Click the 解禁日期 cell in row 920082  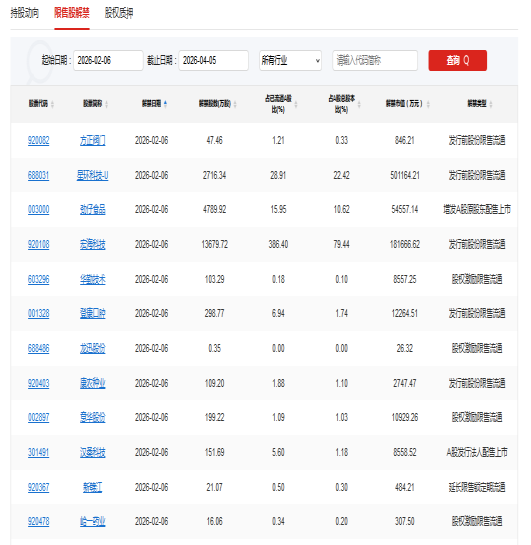point(152,140)
